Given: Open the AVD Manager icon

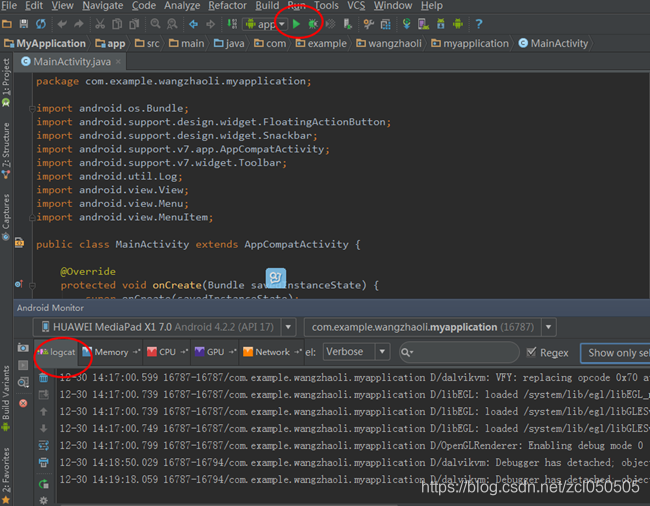Looking at the screenshot, I should tap(423, 24).
